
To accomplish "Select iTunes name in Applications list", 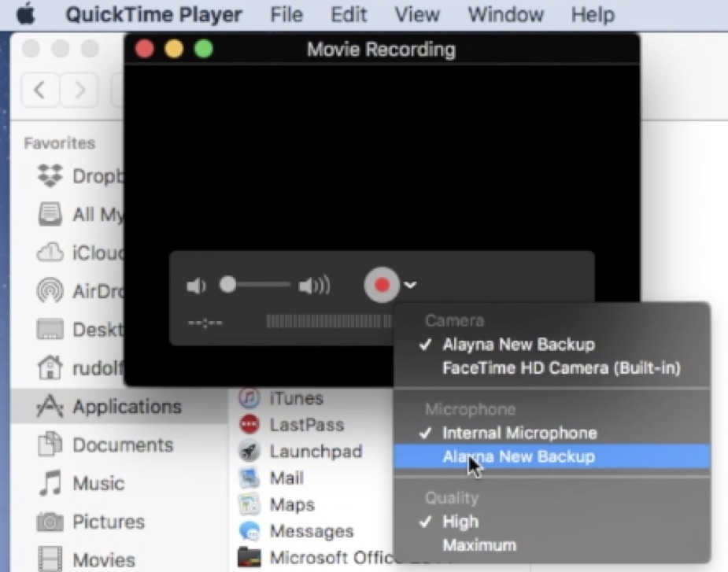I will coord(296,398).
